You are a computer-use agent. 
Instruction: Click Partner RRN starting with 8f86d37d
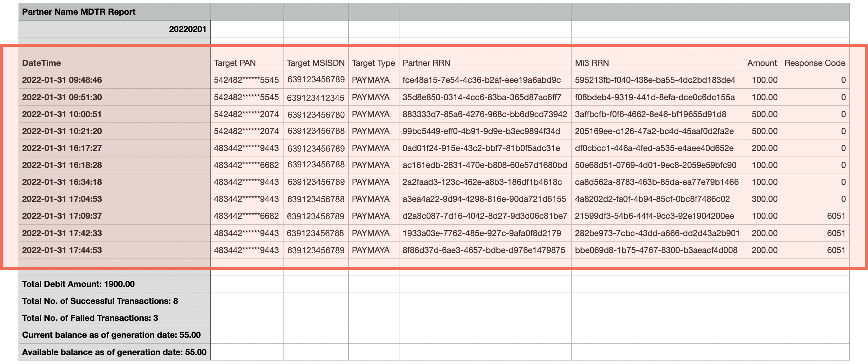[x=483, y=250]
